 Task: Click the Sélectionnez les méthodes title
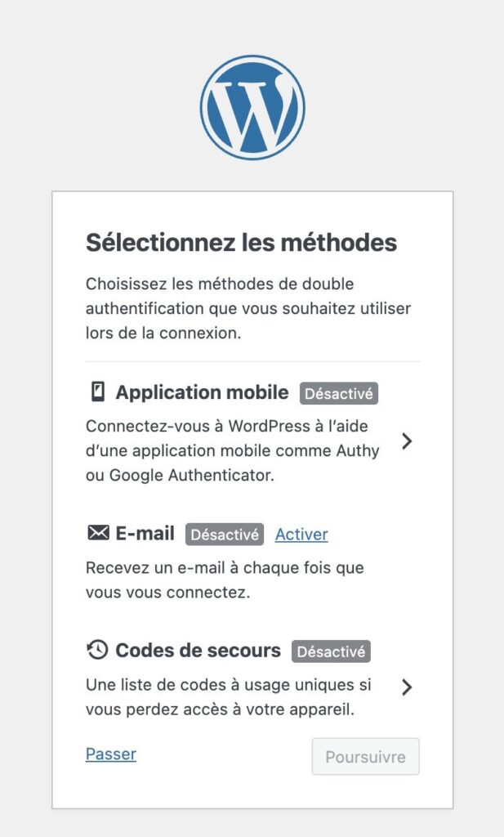(241, 243)
